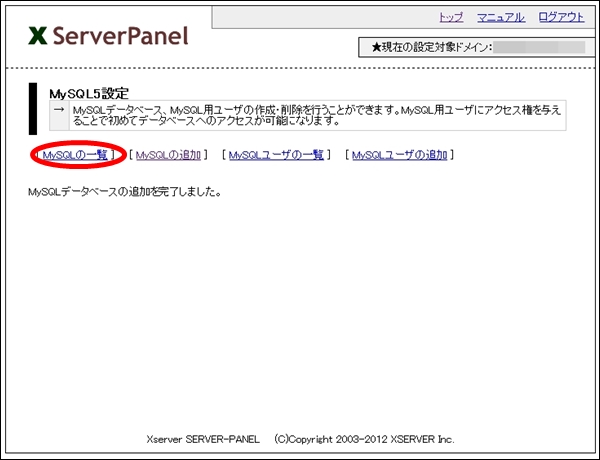
Task: Open the MySQLユーザの追加 link
Action: [x=399, y=155]
